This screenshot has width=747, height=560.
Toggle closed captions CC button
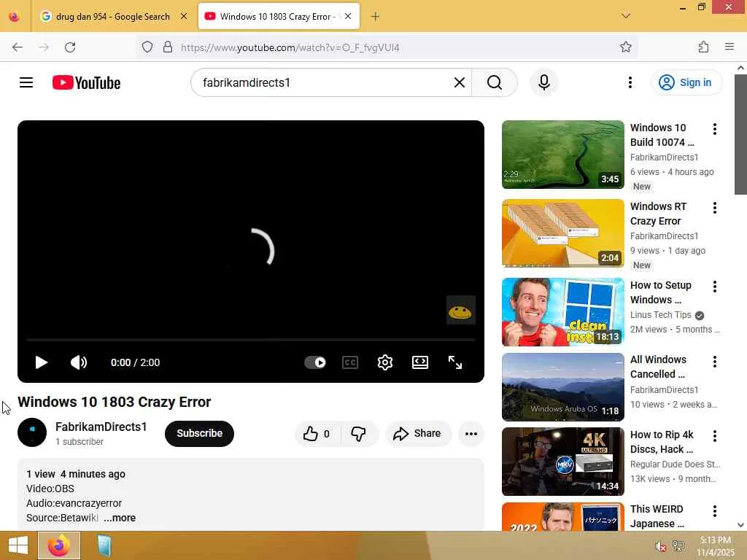tap(350, 362)
